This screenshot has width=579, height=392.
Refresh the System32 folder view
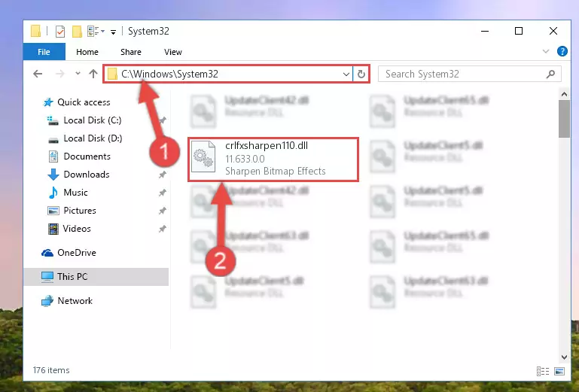361,74
